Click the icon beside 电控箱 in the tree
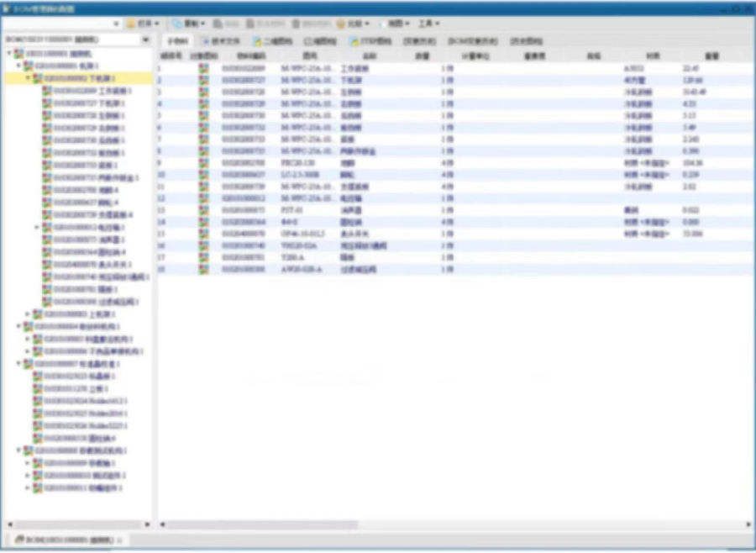 tap(47, 227)
